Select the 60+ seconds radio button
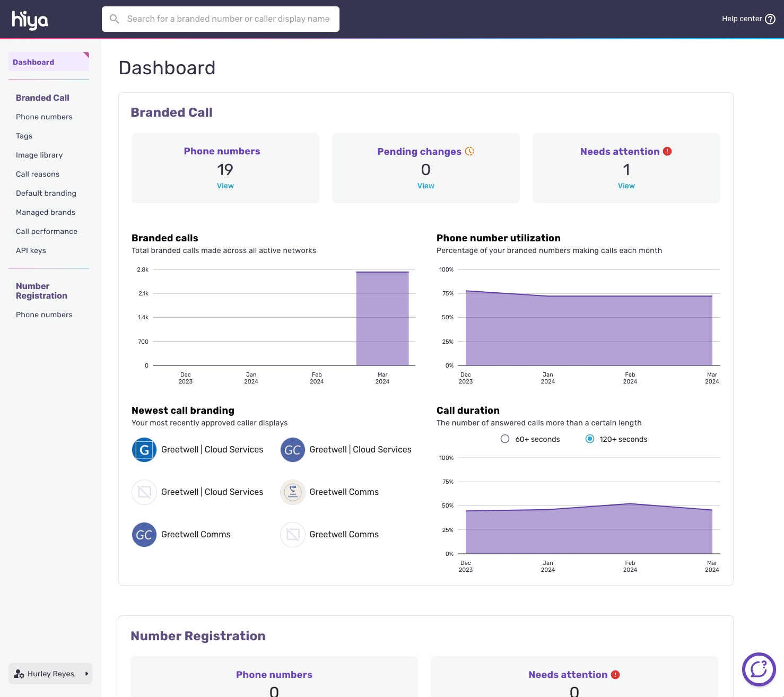Screen dimensions: 784x697 click(505, 439)
